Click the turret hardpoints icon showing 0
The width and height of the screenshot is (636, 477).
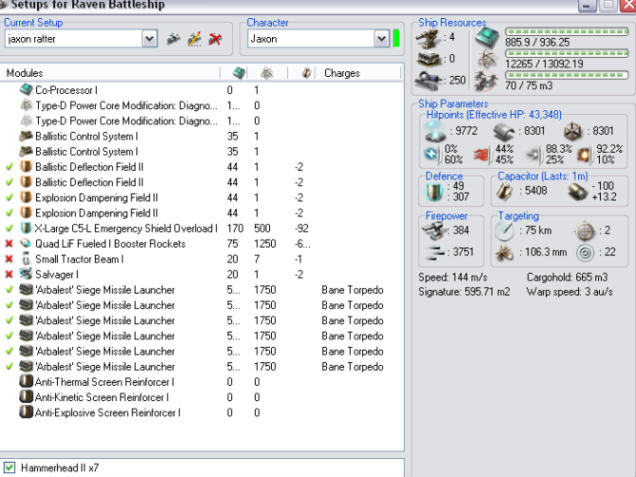(x=429, y=59)
